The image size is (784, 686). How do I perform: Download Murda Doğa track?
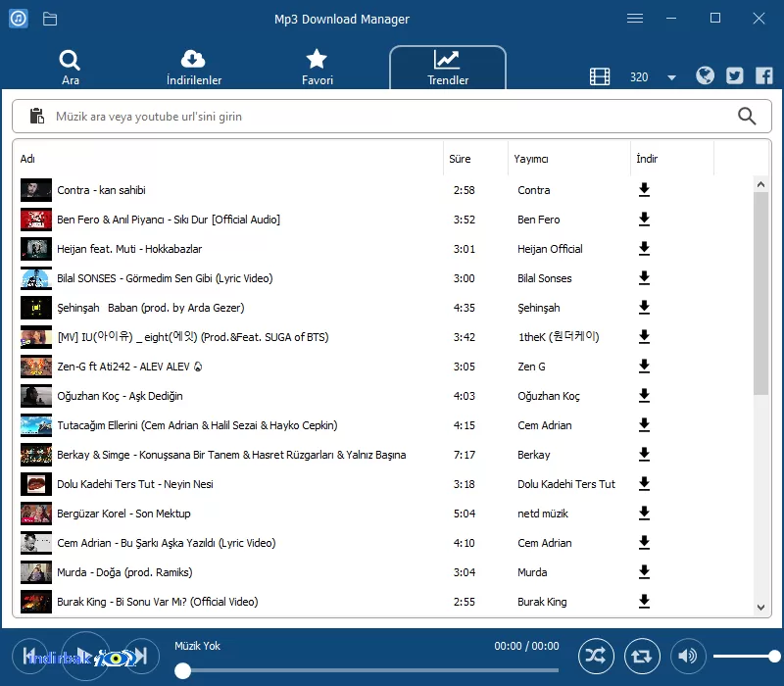pos(644,572)
